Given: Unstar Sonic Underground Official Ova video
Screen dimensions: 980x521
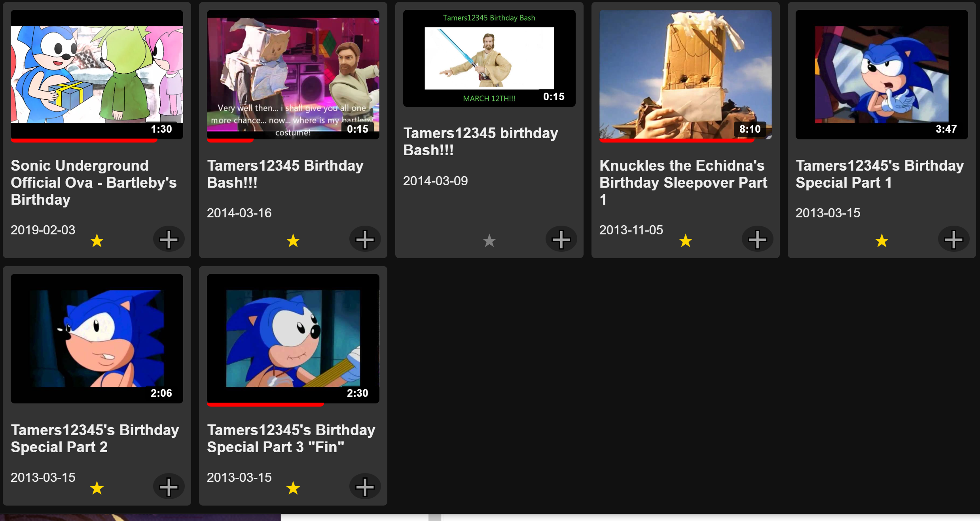Looking at the screenshot, I should click(x=97, y=240).
